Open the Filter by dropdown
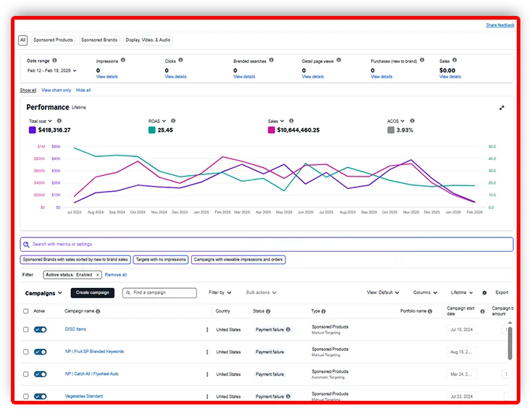 tap(220, 292)
